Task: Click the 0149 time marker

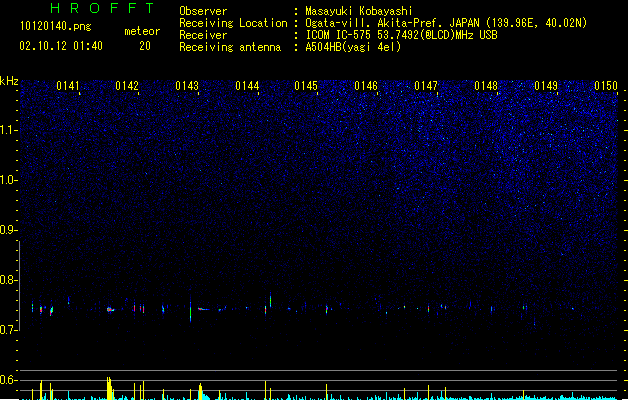Action: point(546,86)
